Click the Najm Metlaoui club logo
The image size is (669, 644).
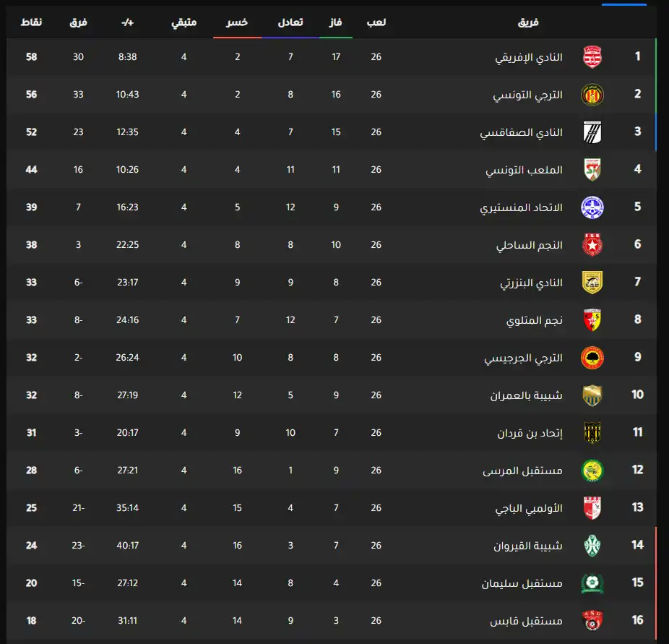coord(592,319)
